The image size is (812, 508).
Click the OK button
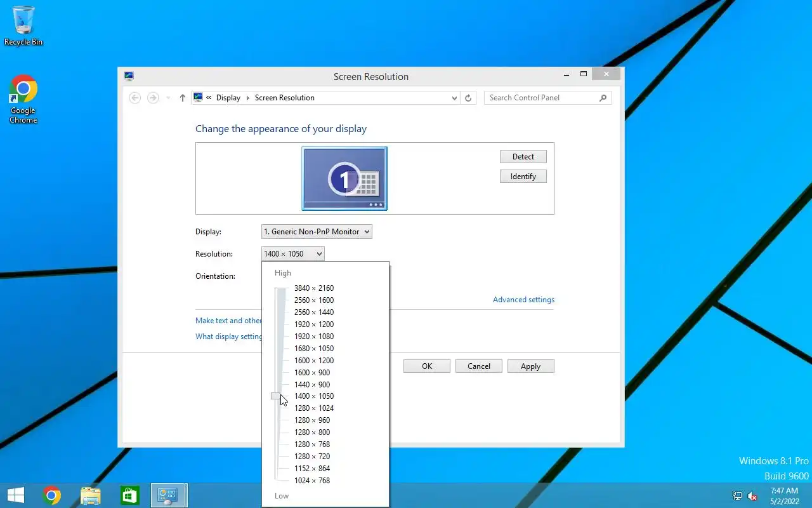tap(427, 366)
